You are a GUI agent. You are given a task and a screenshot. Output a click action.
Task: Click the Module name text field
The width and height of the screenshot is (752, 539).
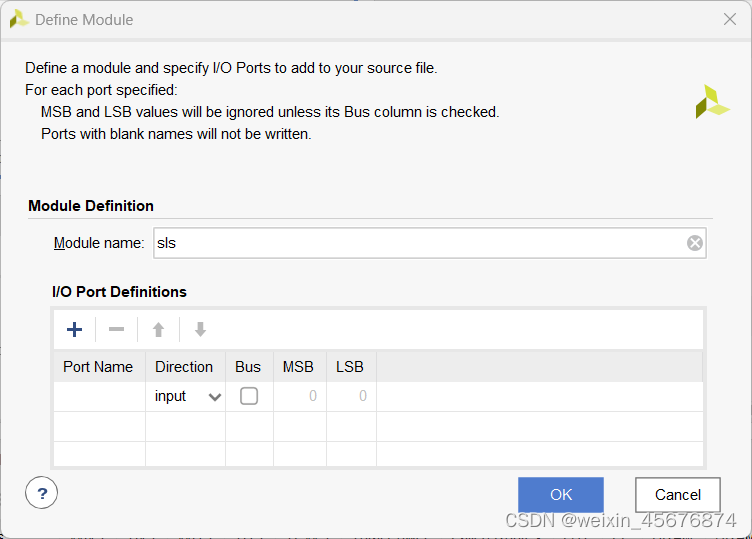[430, 243]
